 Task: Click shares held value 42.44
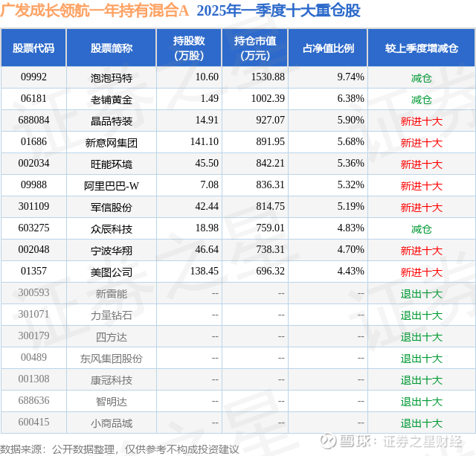pos(207,207)
